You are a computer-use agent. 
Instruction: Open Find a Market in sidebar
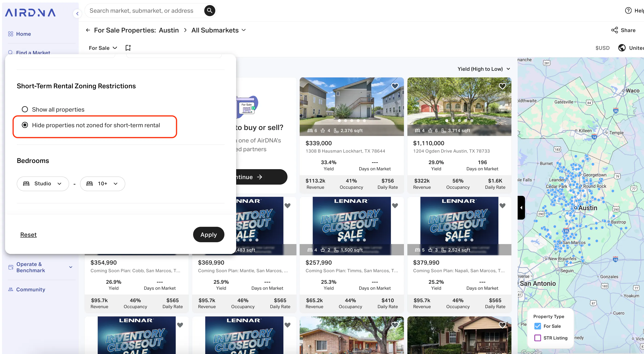(x=33, y=53)
